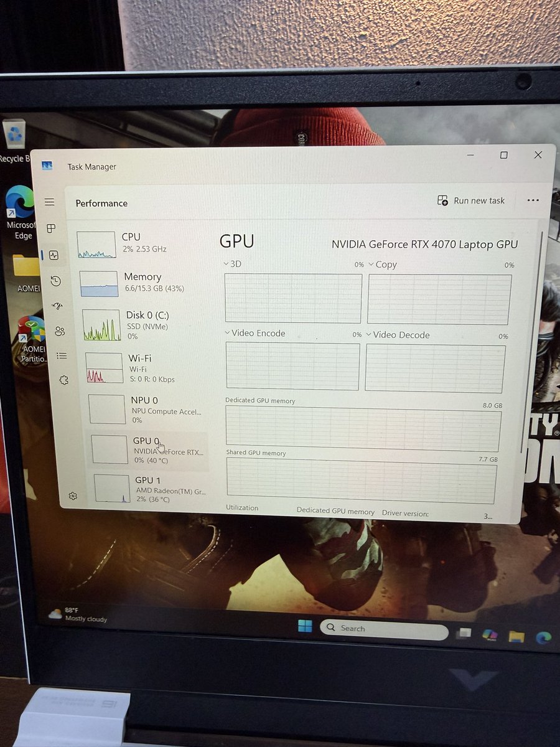Open the three-dots more options menu
This screenshot has width=560, height=747.
tap(533, 200)
